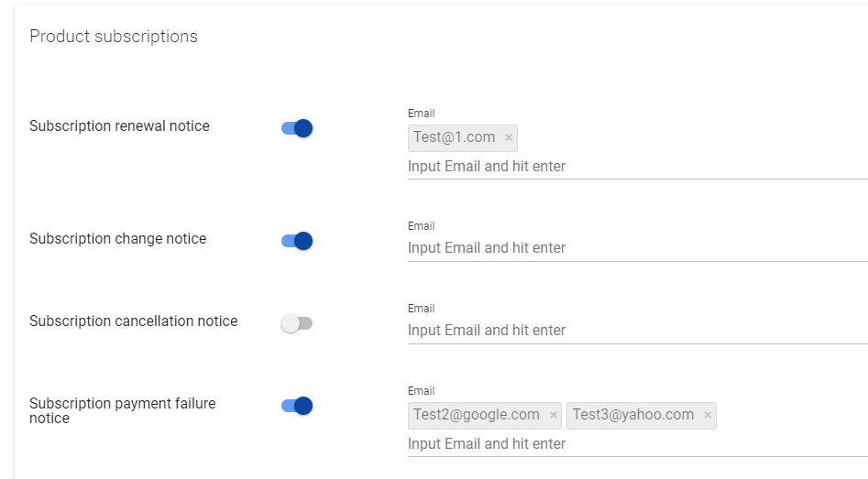Click the Subscription cancellation notice label

pyautogui.click(x=134, y=321)
